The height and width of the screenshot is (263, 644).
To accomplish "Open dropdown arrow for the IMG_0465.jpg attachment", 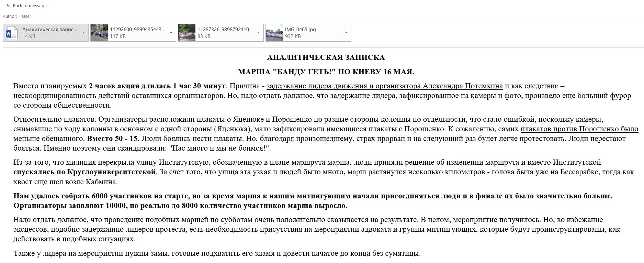I will tap(346, 33).
